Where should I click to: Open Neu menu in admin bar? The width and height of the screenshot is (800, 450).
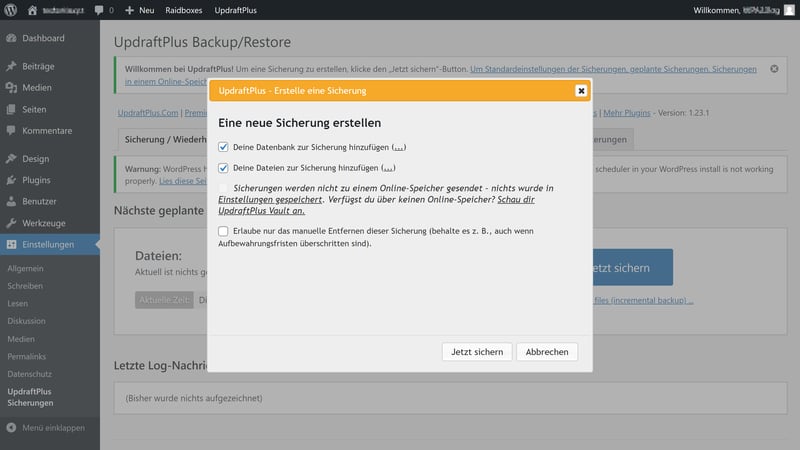(140, 10)
